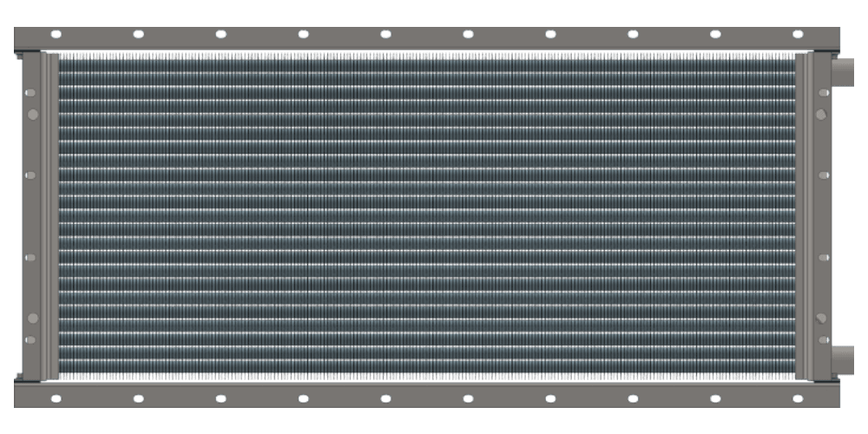Screen dimensions: 868x434
Task: Select the second hole from left in top flange
Action: point(138,35)
